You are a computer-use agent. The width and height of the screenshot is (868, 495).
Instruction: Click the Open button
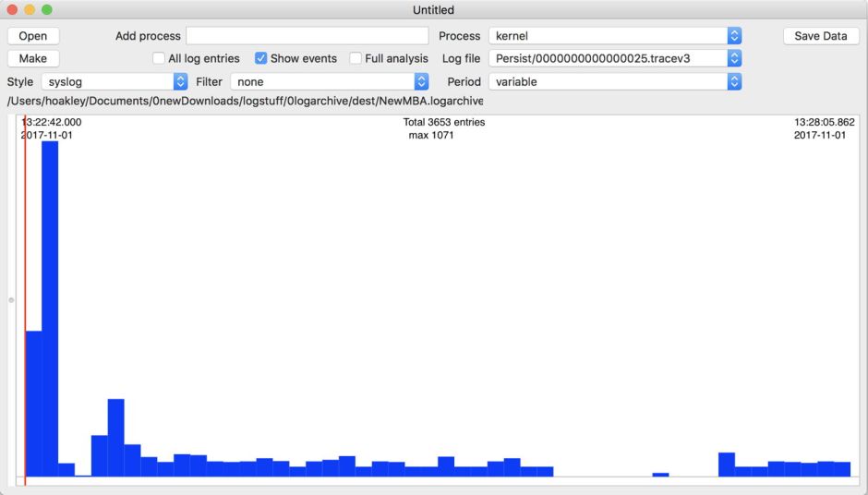(x=33, y=36)
